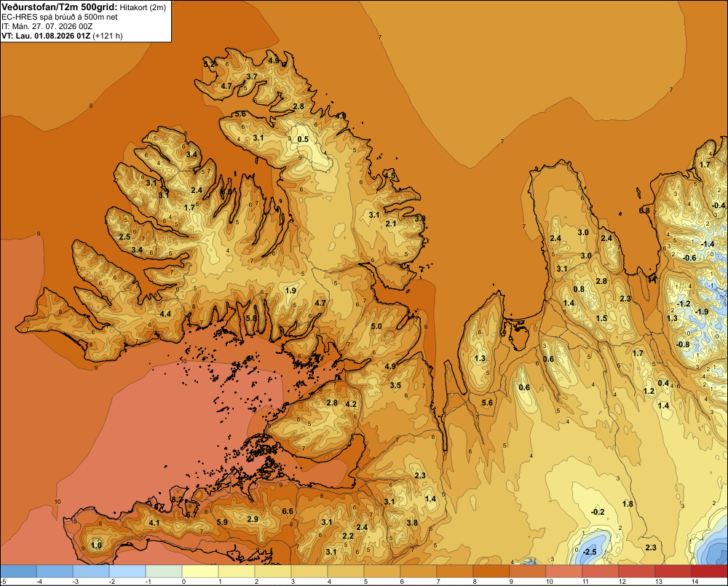Click the legend tick label -5
This screenshot has width=728, height=586.
(3, 582)
